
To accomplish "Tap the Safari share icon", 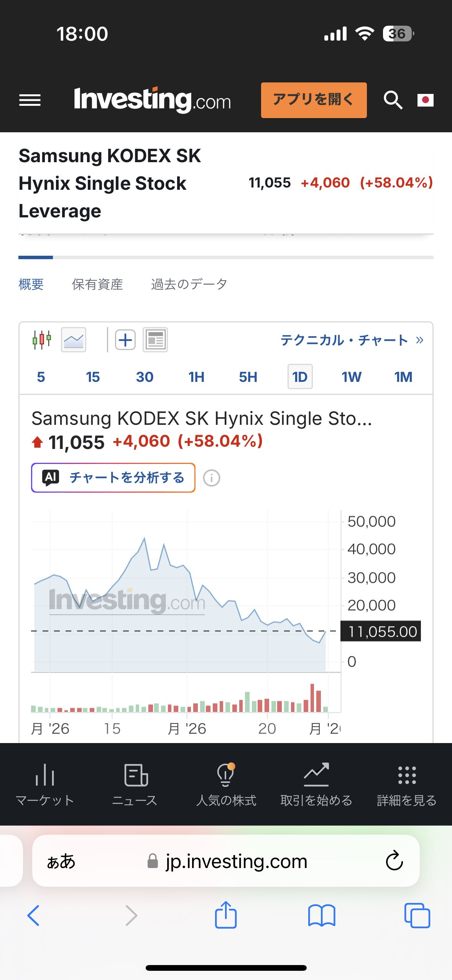I will 226,915.
